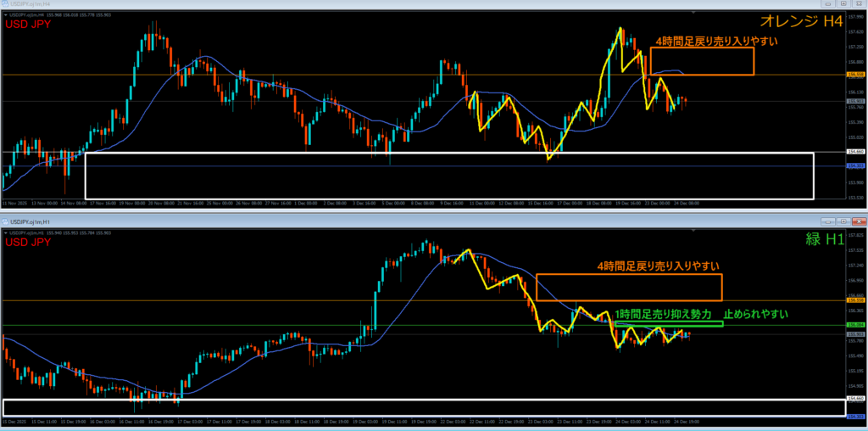
Task: Click the green 156.084 price tag in H1 chart
Action: pos(856,325)
